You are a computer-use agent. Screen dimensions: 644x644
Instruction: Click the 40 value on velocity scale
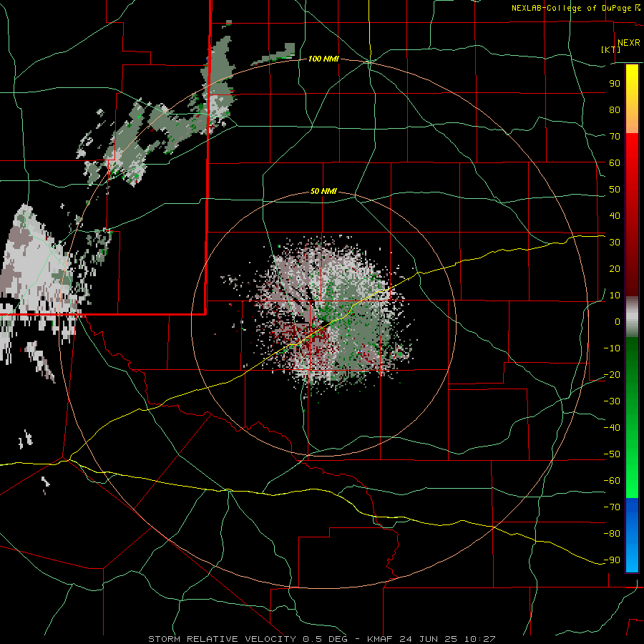(x=615, y=216)
